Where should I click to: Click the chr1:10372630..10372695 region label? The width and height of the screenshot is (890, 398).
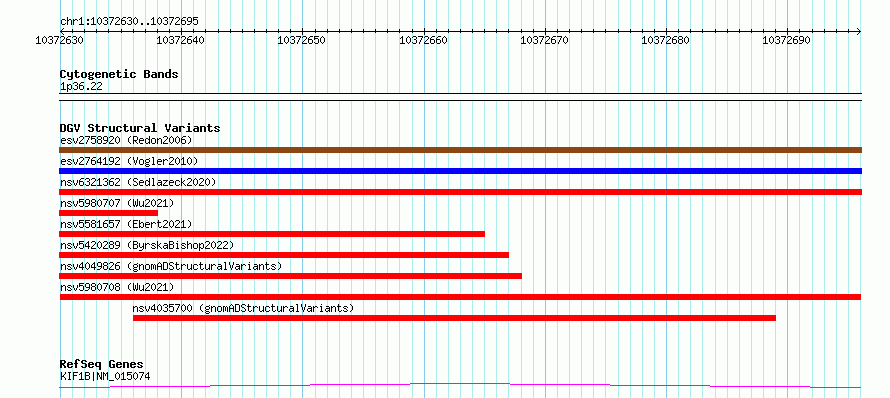[129, 22]
